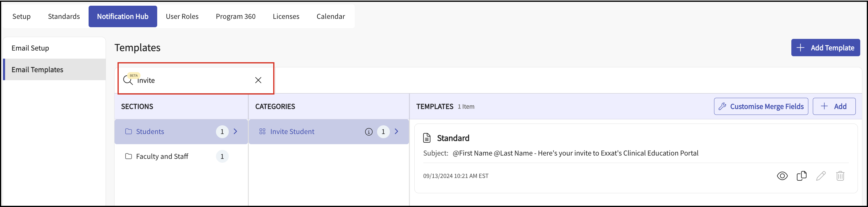Delete the Standard template with trash icon
The width and height of the screenshot is (868, 207).
tap(840, 176)
